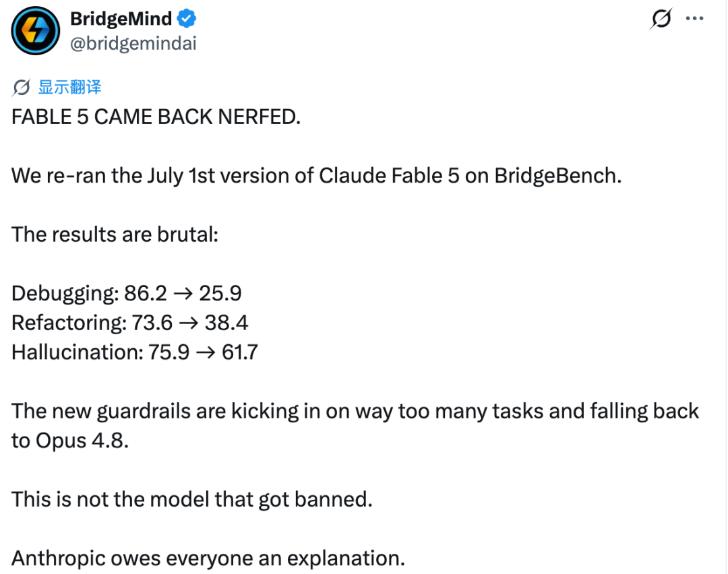Click the text The results are brutal
The width and height of the screenshot is (728, 574).
click(115, 234)
